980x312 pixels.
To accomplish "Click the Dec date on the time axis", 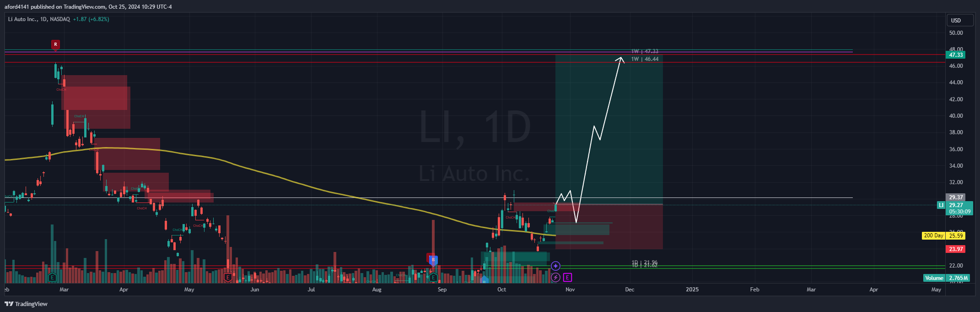I will coord(630,290).
